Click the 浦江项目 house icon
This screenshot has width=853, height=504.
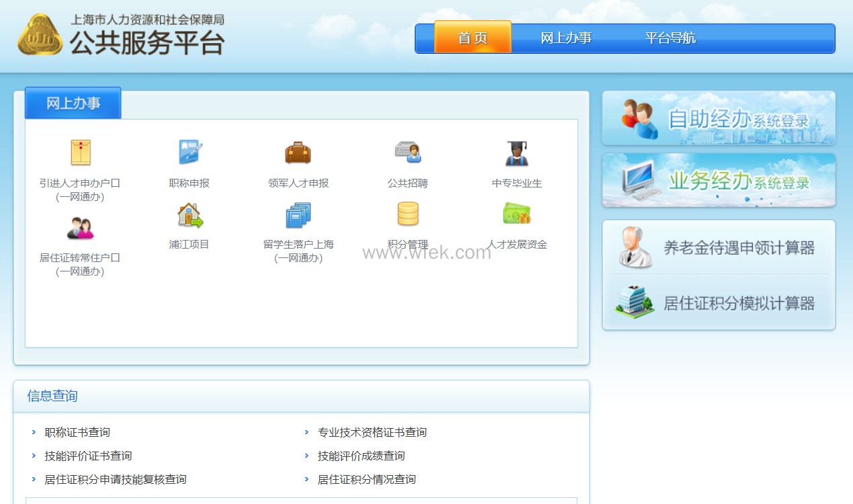pyautogui.click(x=189, y=215)
